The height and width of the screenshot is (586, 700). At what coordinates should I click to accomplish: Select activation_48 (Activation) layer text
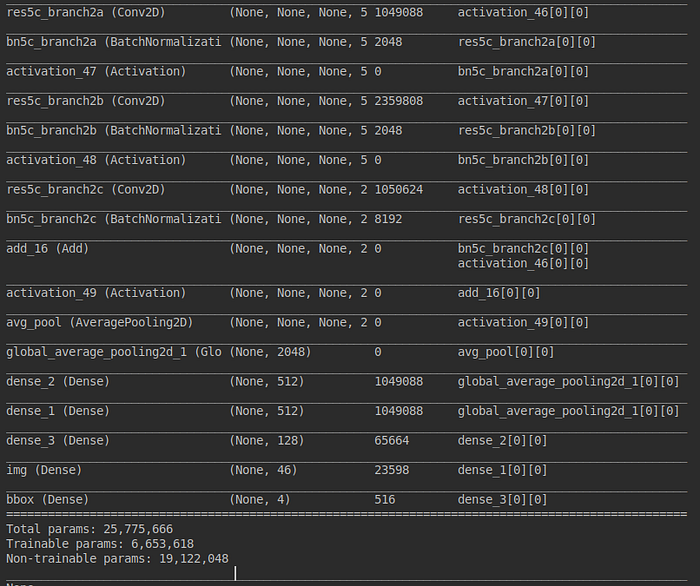click(x=96, y=160)
